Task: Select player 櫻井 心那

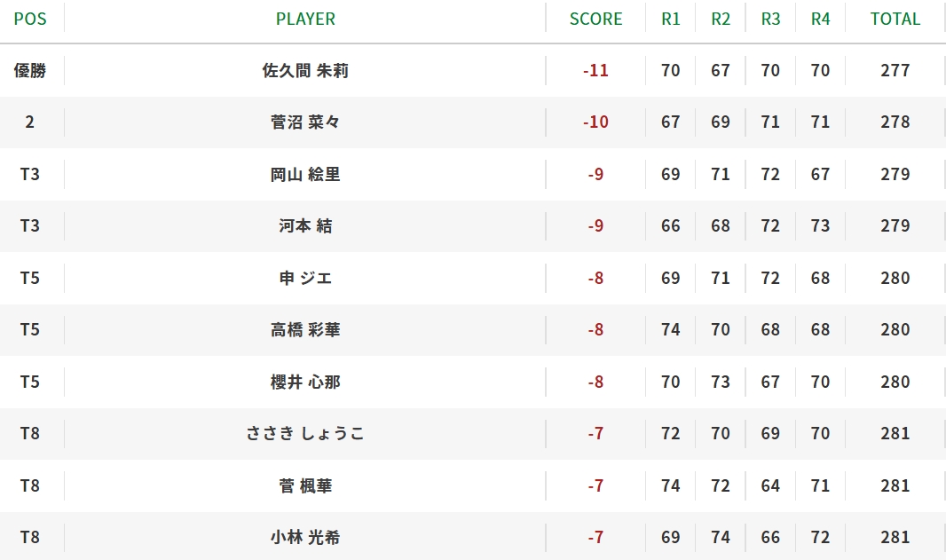Action: coord(305,382)
